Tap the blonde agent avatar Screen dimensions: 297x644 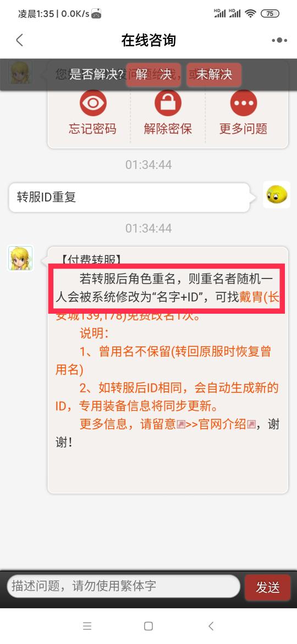20,258
